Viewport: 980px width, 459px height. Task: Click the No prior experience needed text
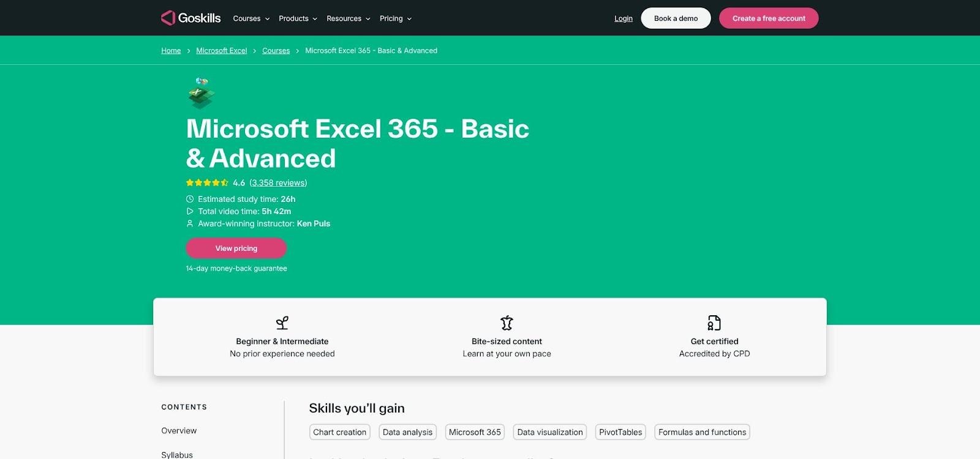(282, 354)
